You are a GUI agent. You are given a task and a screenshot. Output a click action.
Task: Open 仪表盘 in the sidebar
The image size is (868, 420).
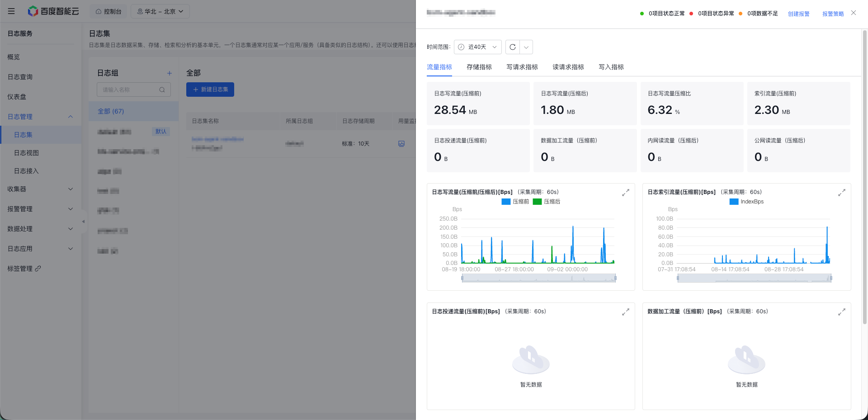pos(17,97)
